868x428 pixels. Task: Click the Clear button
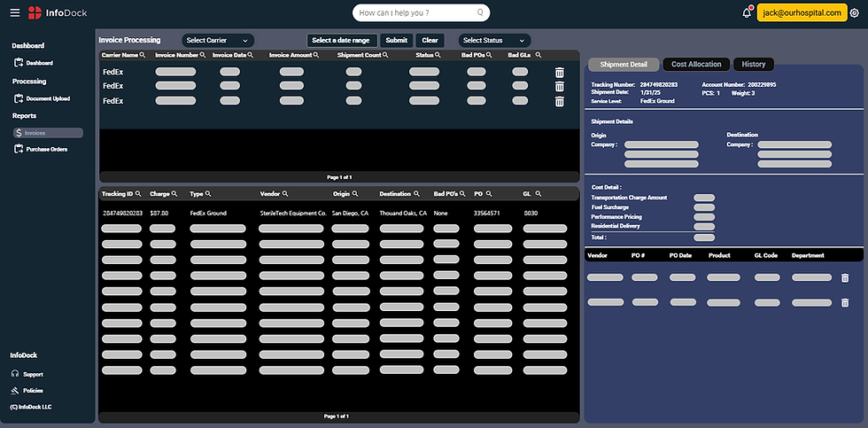(430, 41)
